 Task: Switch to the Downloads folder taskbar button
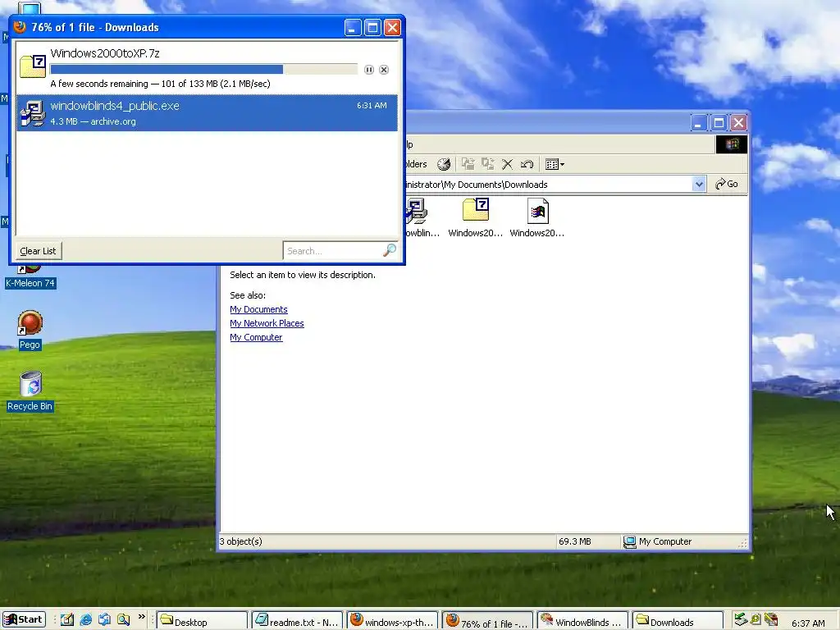(x=678, y=620)
